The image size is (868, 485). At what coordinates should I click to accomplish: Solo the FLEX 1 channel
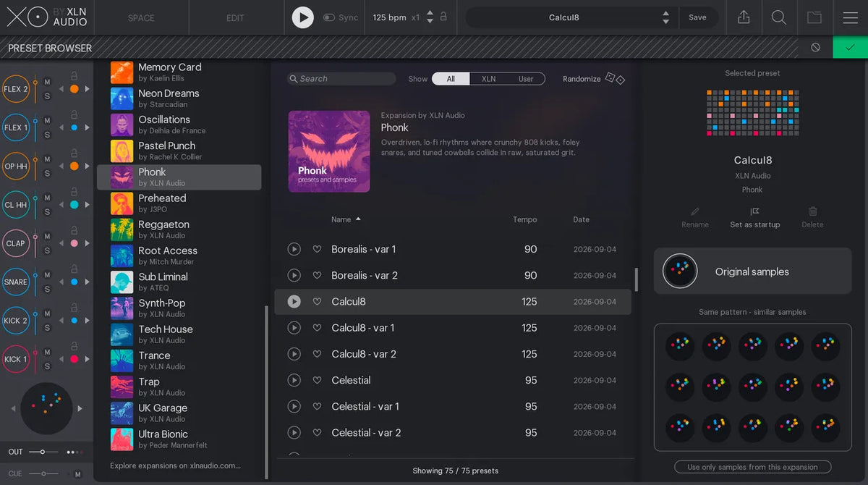(47, 135)
